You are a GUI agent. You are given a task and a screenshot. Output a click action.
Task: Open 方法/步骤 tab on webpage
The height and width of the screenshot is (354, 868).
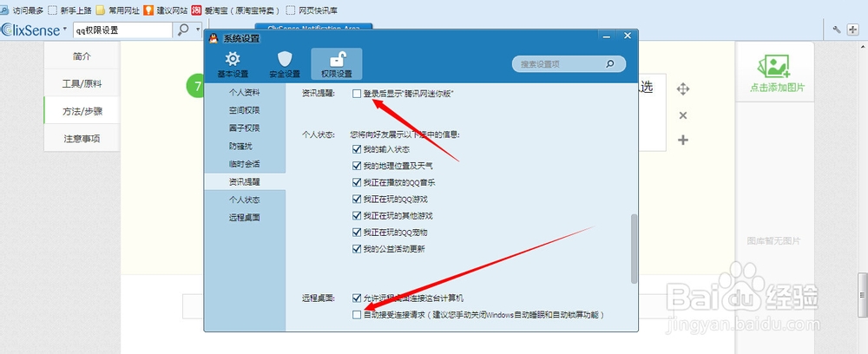[82, 111]
